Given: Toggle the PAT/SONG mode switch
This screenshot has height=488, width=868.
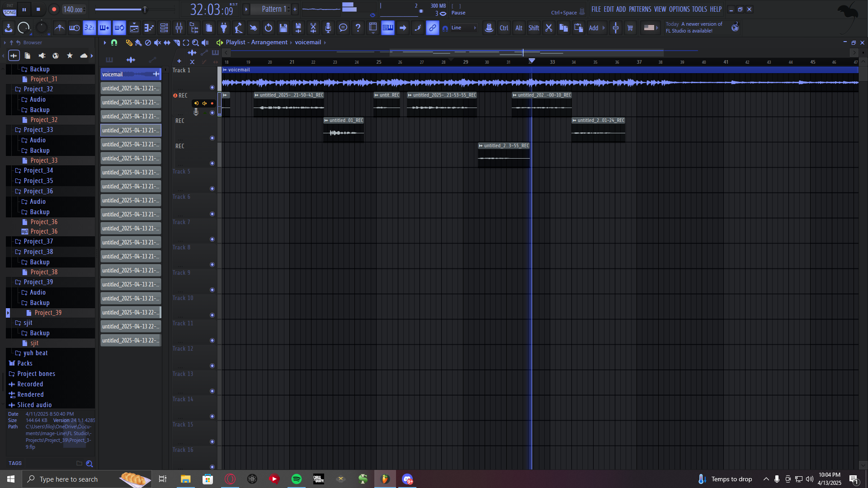Looking at the screenshot, I should tap(9, 9).
